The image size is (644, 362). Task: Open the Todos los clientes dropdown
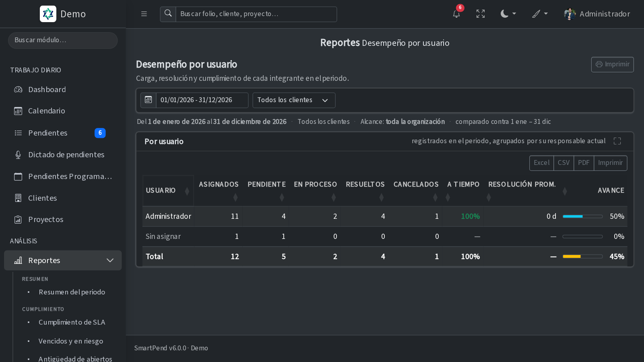(x=294, y=100)
